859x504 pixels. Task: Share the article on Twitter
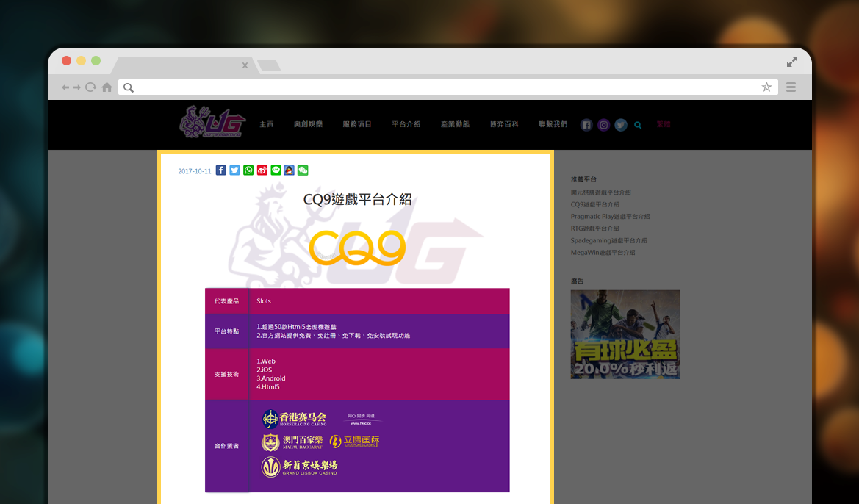tap(234, 170)
